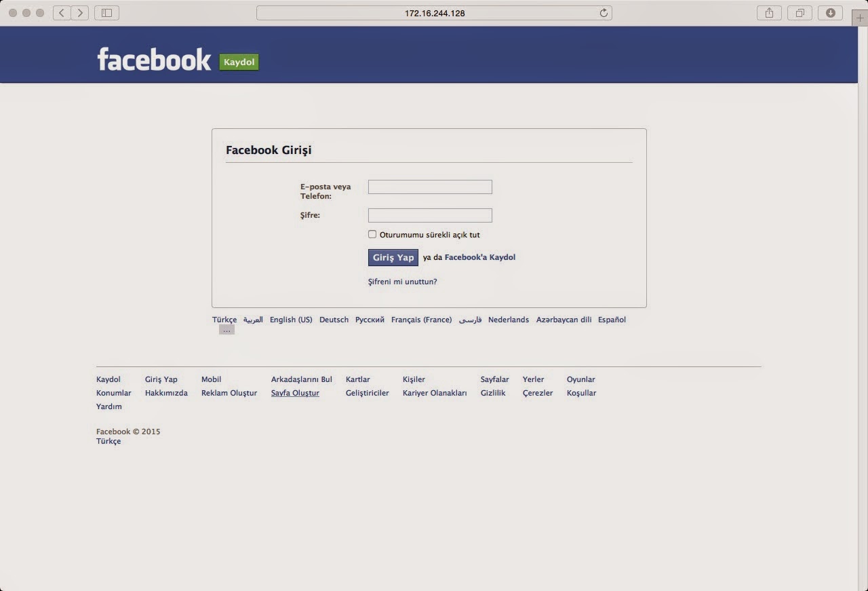Open Yardım footer link
Screen dimensions: 868x591
[109, 406]
